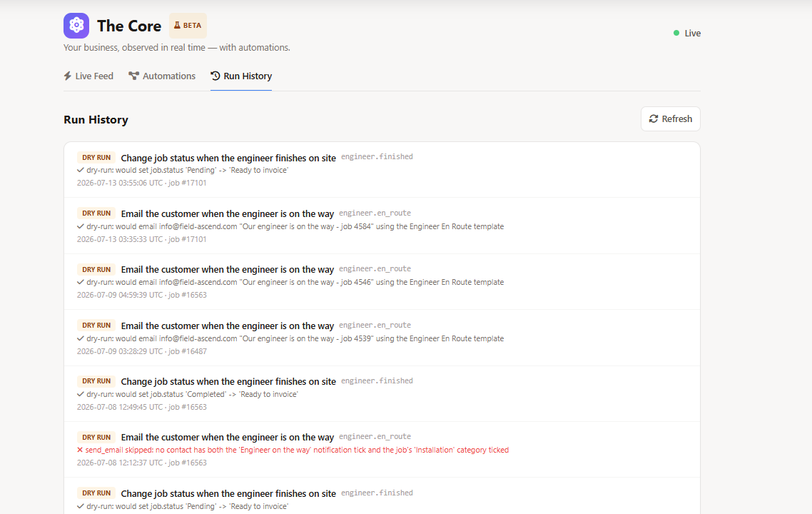The width and height of the screenshot is (812, 514).
Task: Click timestamp 2026-07-08 12:12:37 UTC
Action: [x=120, y=463]
